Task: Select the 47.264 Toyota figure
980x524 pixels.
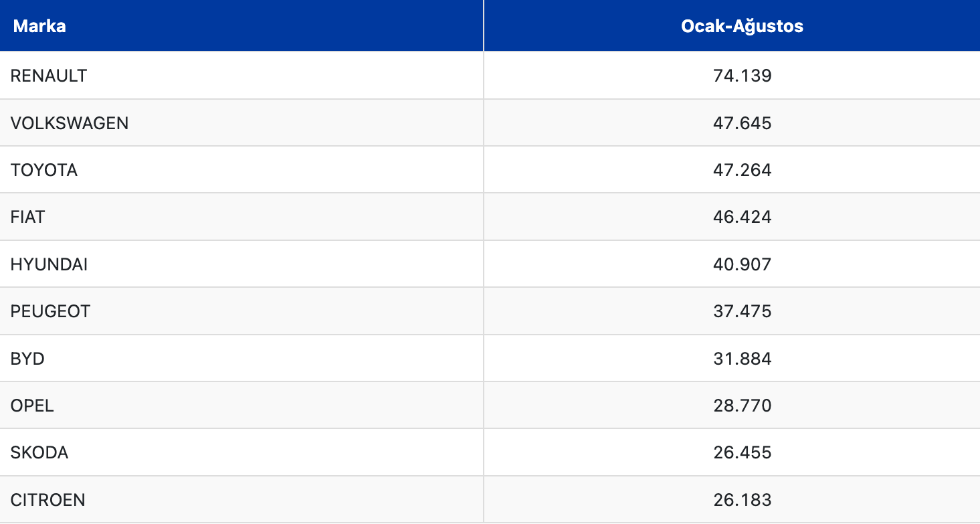Action: 743,170
